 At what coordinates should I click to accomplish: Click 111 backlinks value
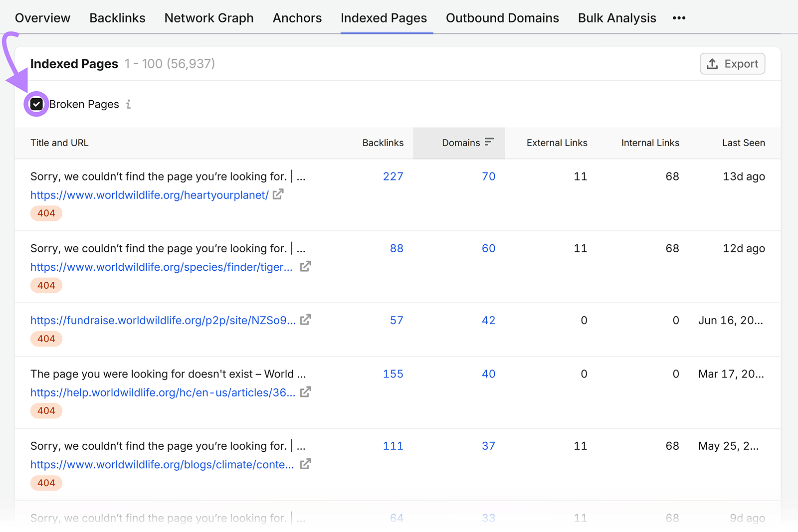[393, 446]
